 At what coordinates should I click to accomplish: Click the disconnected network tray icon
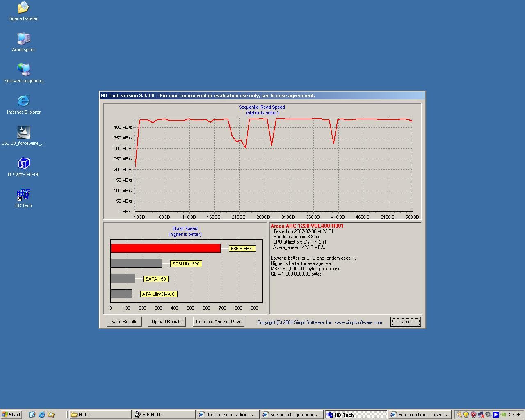coord(481,415)
